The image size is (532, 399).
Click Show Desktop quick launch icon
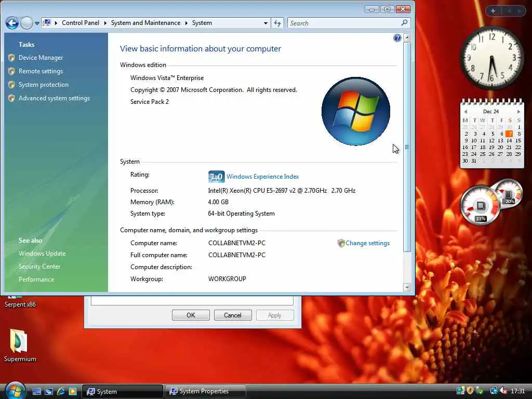point(37,391)
